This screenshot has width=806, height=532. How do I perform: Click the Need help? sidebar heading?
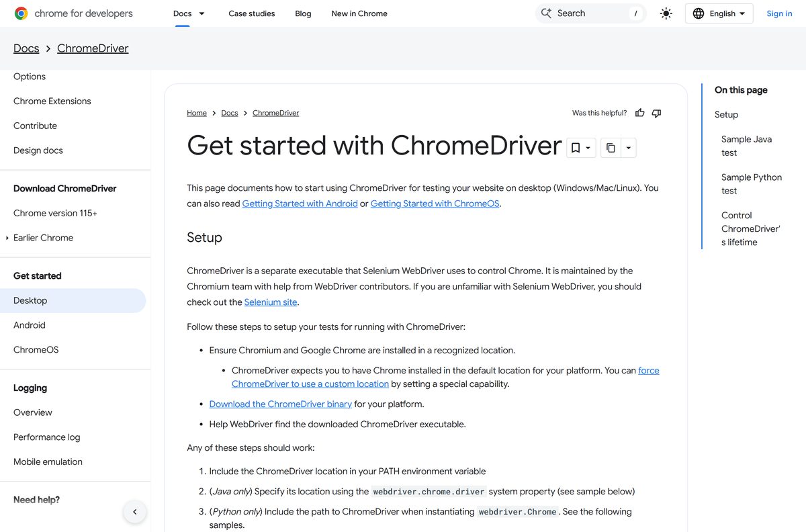coord(36,500)
